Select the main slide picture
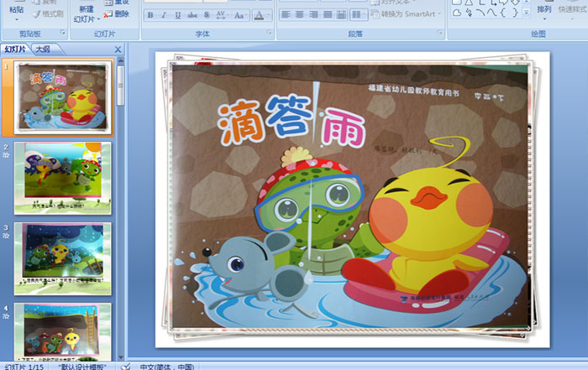The width and height of the screenshot is (588, 370). tap(350, 196)
